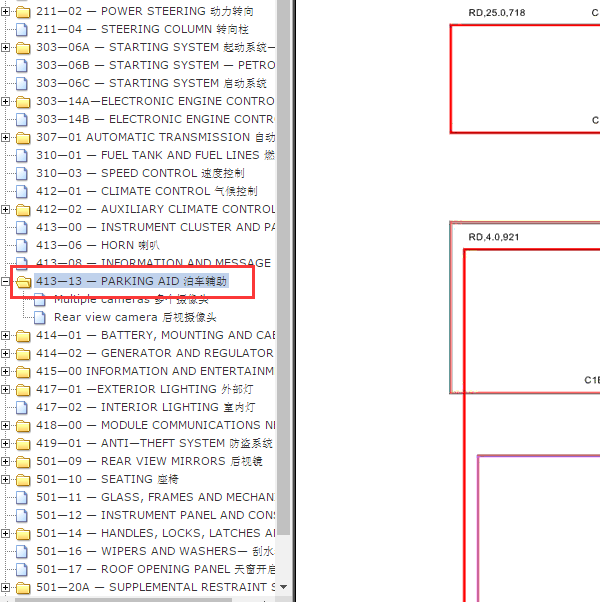
Task: Click the 303-06A STARTING SYSTEM folder icon
Action: [x=23, y=48]
